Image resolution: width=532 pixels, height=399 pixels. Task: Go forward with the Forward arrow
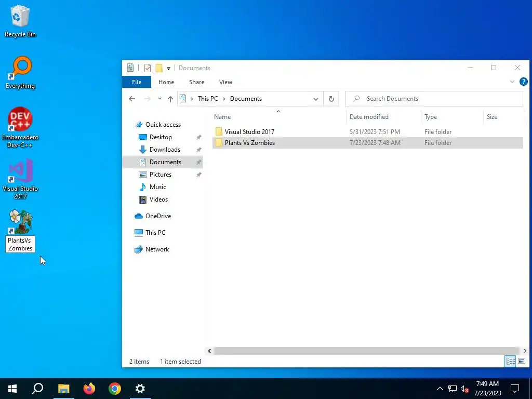[147, 99]
